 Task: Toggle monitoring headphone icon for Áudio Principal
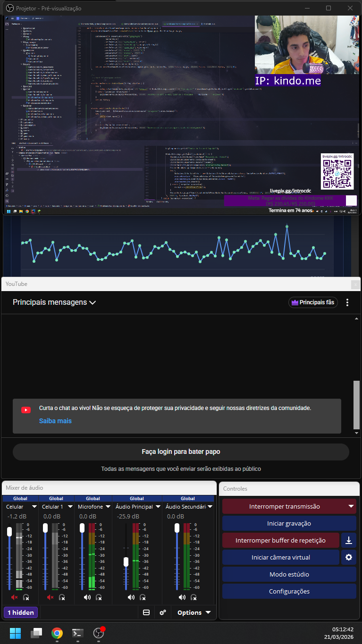(x=143, y=597)
